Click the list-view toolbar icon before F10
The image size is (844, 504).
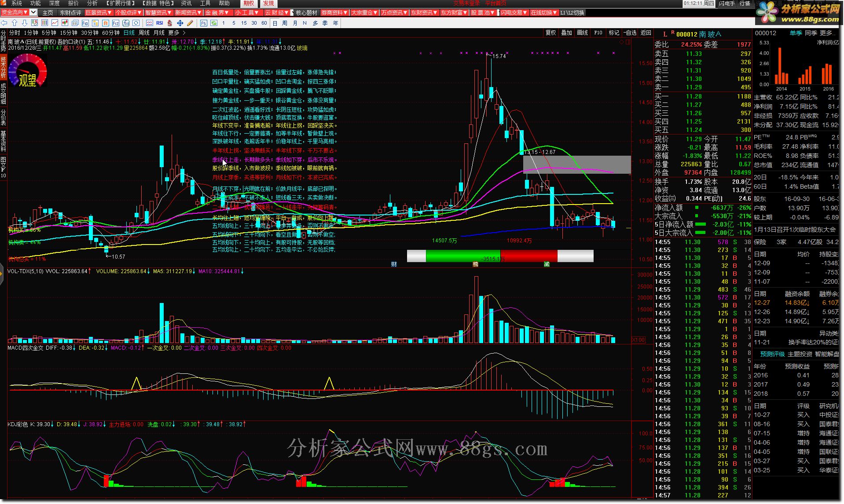point(75,23)
